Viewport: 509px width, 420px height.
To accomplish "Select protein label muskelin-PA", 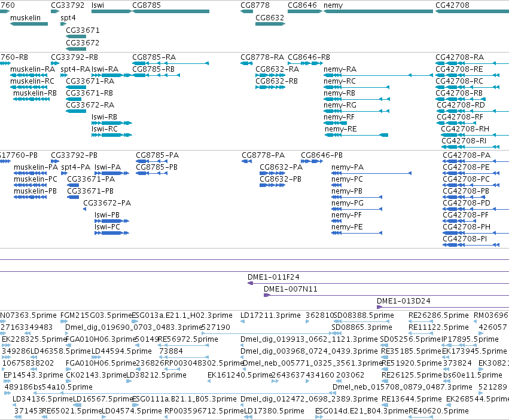I will pyautogui.click(x=36, y=167).
